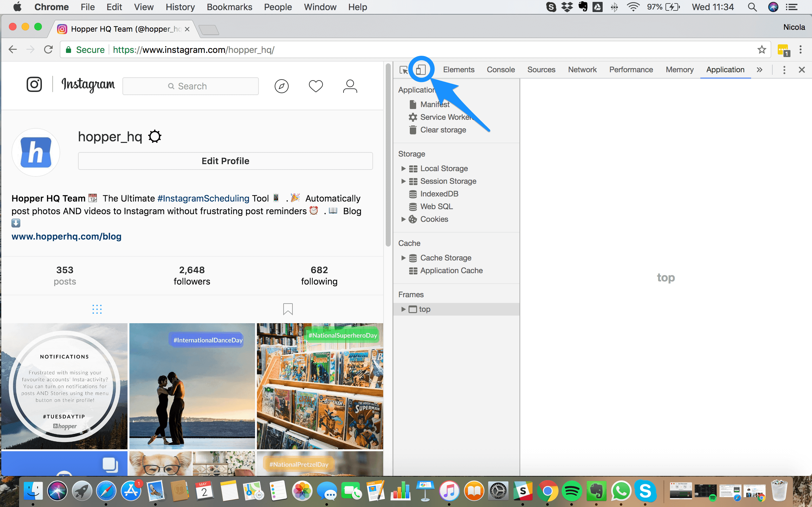Click the Application tab in DevTools

coord(725,69)
